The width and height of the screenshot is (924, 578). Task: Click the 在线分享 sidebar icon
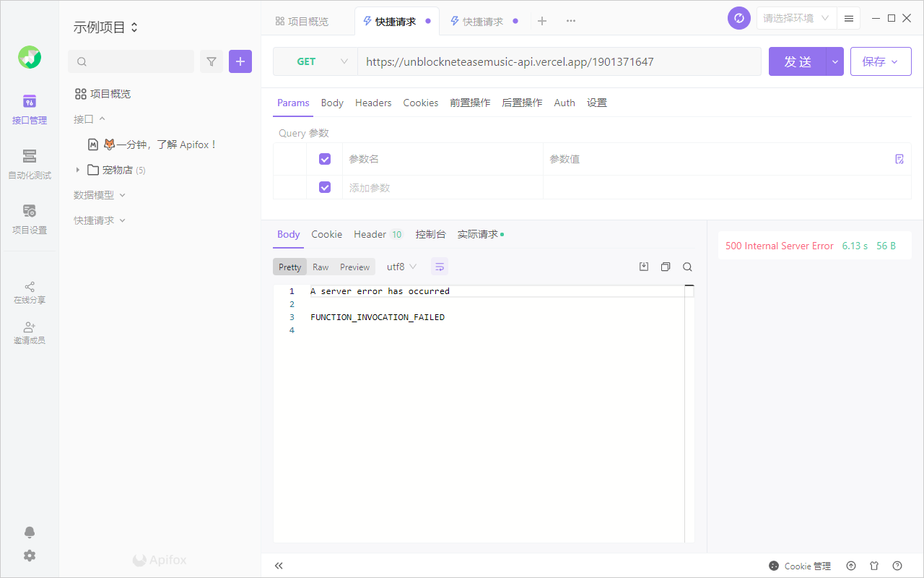(x=29, y=292)
